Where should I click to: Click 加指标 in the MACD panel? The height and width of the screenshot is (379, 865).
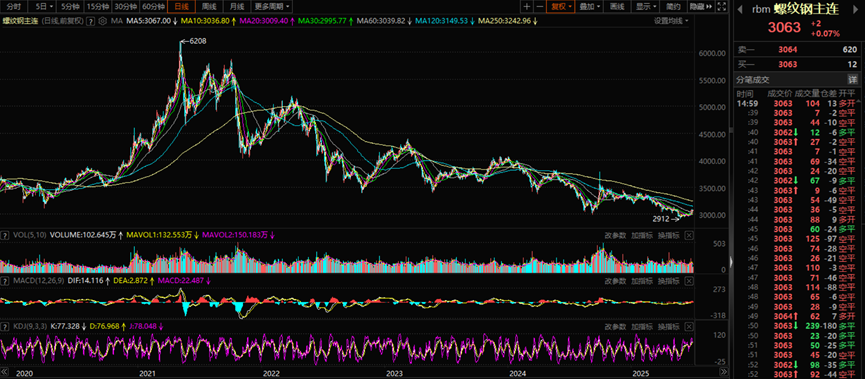(x=642, y=281)
